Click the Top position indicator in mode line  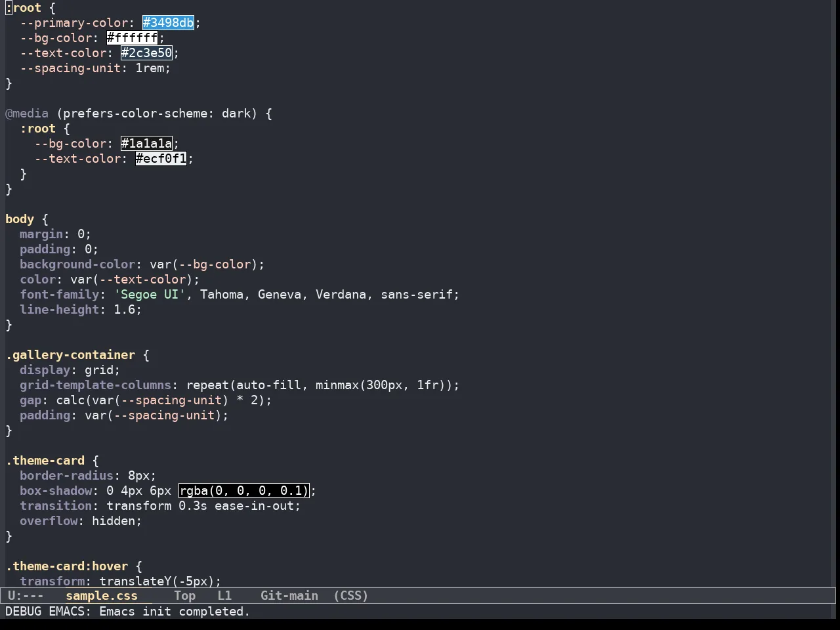185,596
